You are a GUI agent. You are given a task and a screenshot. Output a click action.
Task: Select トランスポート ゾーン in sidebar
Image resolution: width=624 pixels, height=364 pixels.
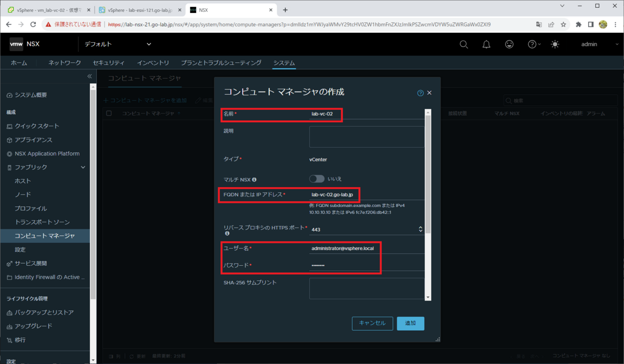[42, 222]
